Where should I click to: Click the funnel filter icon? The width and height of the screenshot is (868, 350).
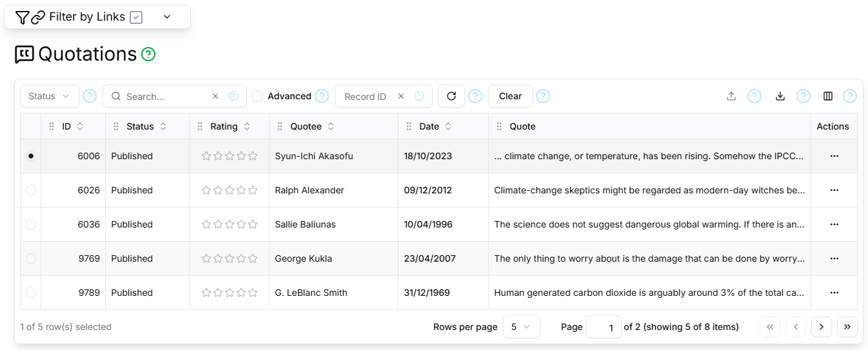[22, 17]
